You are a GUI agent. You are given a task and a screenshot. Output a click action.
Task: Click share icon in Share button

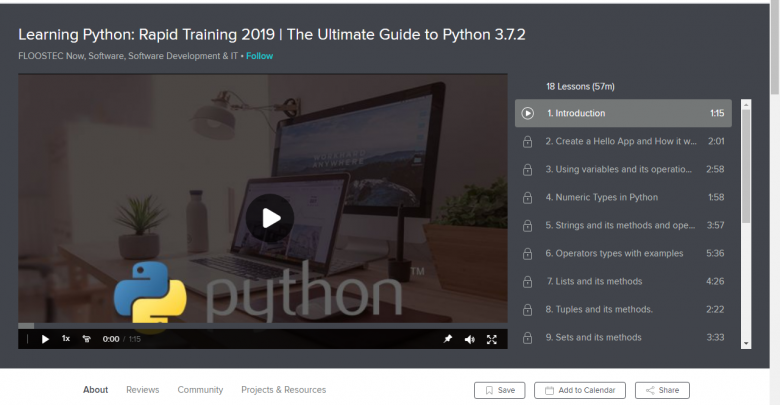click(x=650, y=391)
